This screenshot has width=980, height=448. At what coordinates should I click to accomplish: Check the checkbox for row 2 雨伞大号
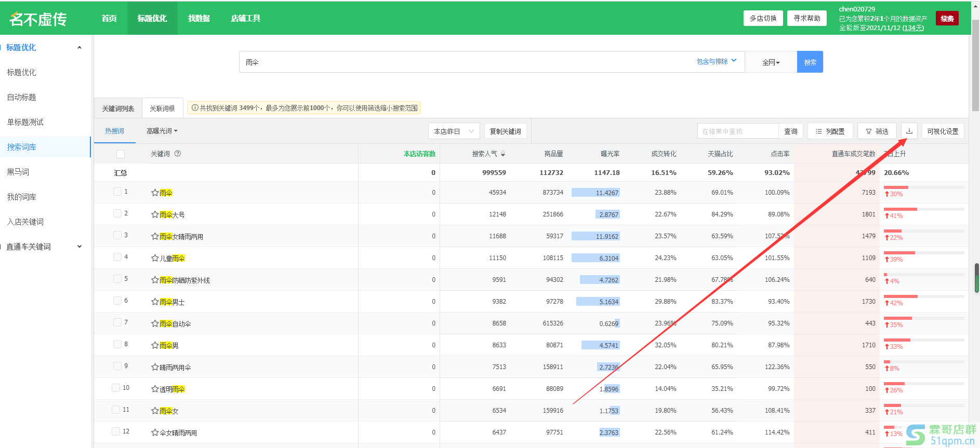(117, 213)
